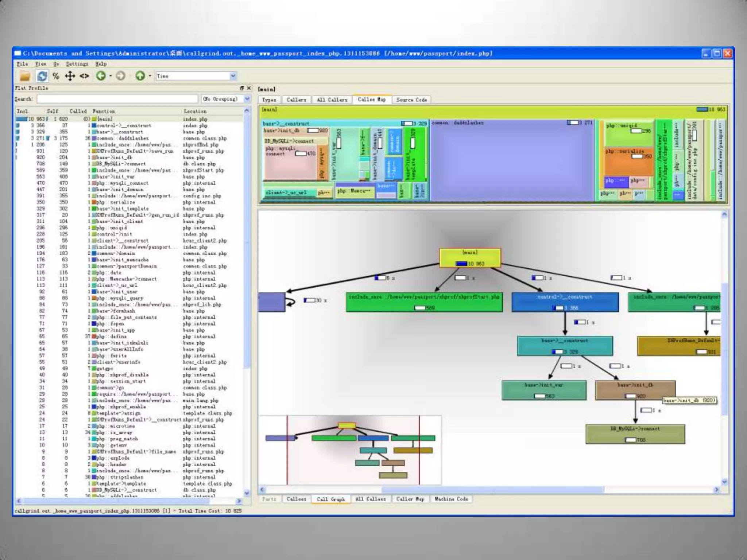The width and height of the screenshot is (747, 560).
Task: Toggle relative percentage cost display
Action: pos(56,76)
